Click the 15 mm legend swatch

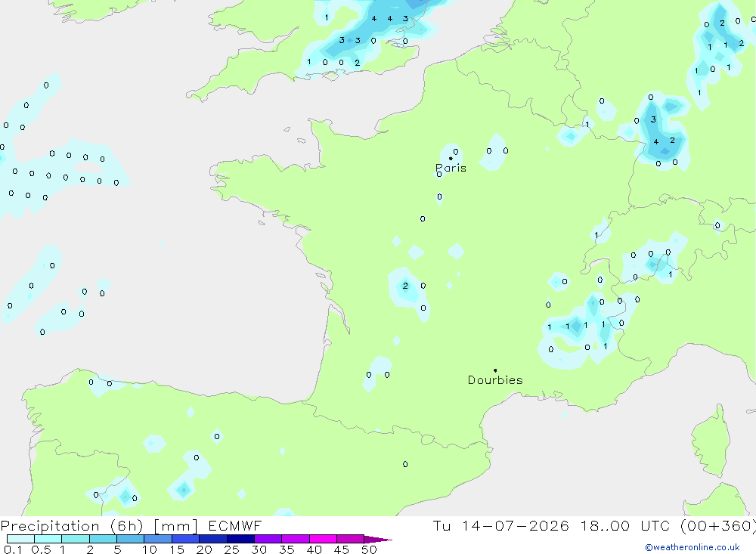[x=186, y=539]
